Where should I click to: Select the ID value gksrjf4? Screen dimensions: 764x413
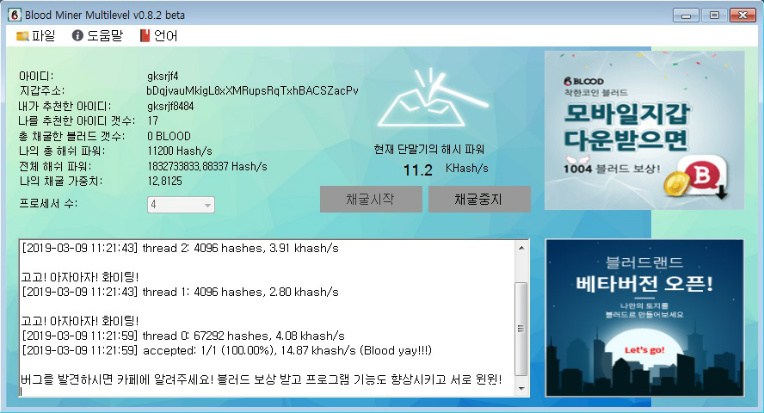click(x=163, y=76)
